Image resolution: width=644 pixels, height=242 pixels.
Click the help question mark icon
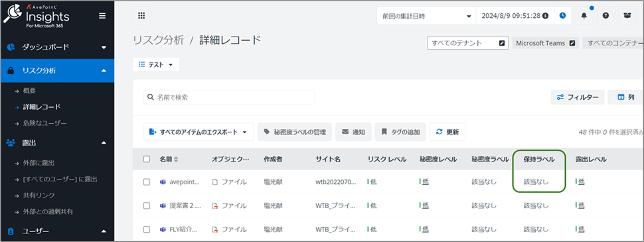(605, 16)
